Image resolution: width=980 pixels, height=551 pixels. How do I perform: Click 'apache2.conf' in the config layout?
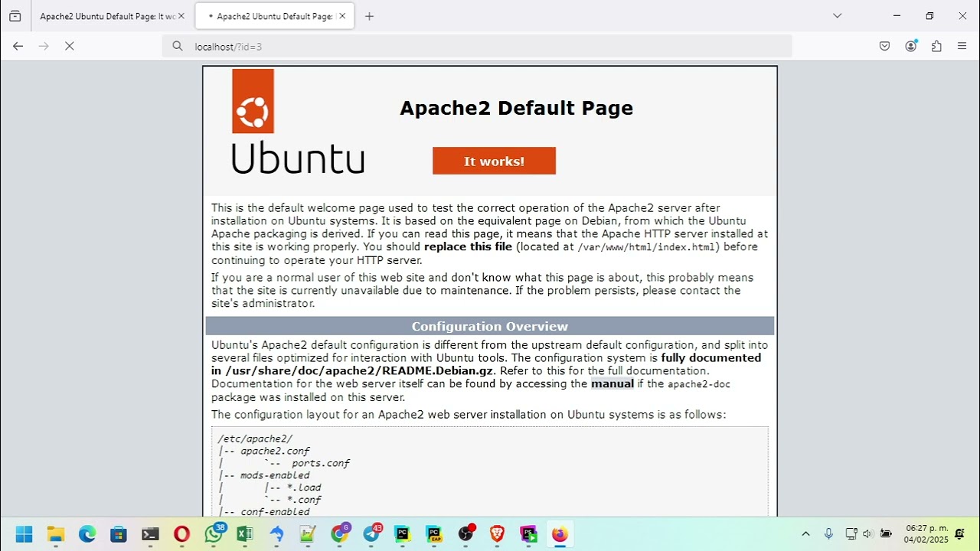coord(275,451)
